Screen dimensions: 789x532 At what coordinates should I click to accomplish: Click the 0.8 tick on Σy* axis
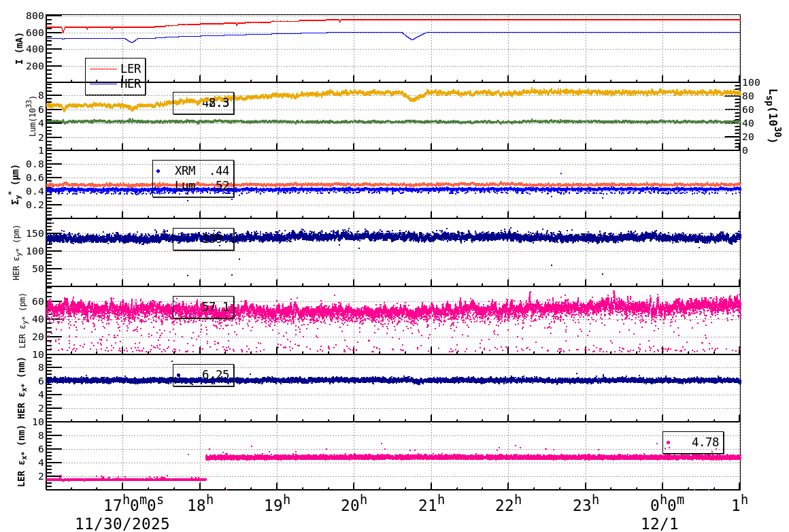[35, 164]
